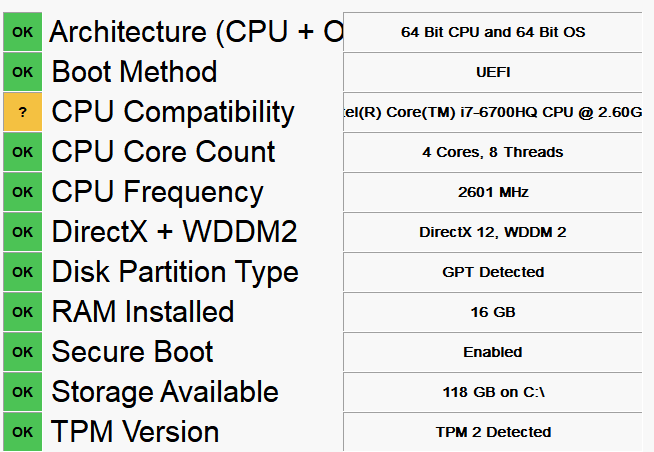Select the OK indicator for CPU Core Count
This screenshot has height=452, width=654.
(23, 152)
